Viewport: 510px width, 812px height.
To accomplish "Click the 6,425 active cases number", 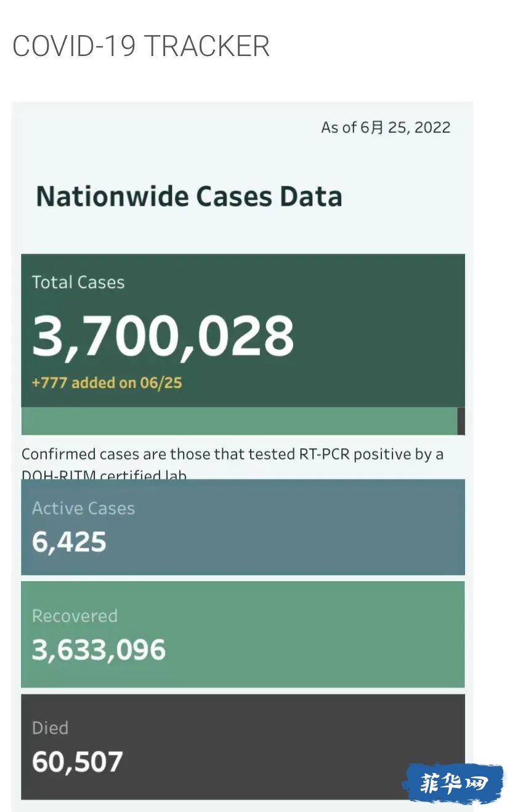I will point(69,542).
